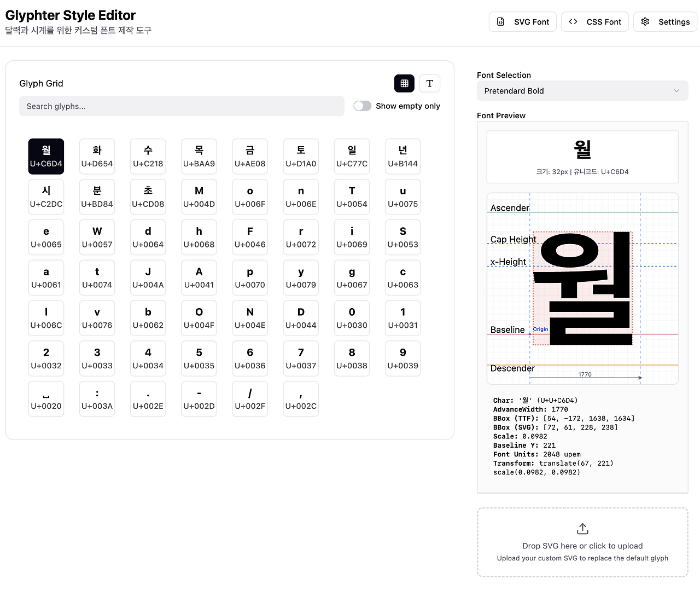This screenshot has width=700, height=590.
Task: Select the M glyph U+004D
Action: tap(199, 196)
